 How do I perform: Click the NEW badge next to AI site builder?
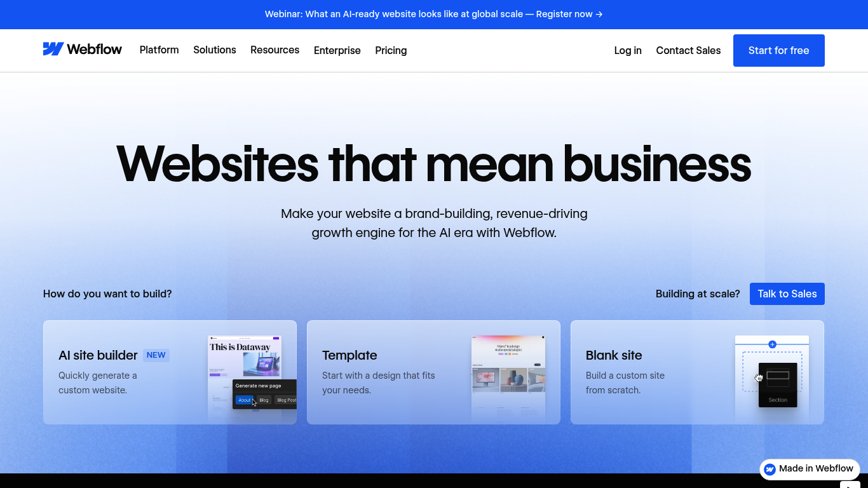[156, 355]
